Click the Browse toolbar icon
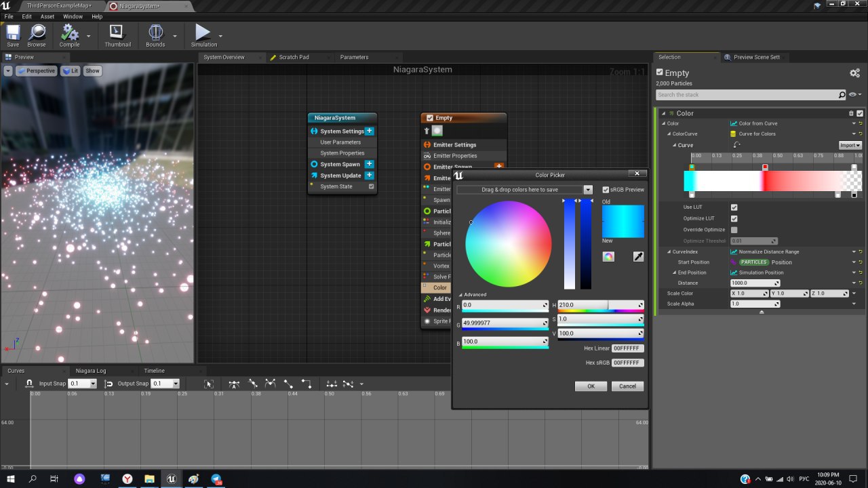 37,33
